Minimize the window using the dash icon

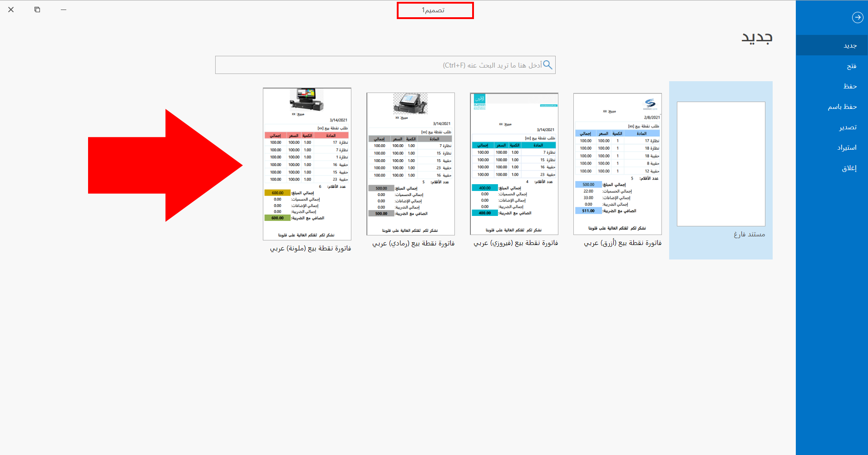[64, 10]
